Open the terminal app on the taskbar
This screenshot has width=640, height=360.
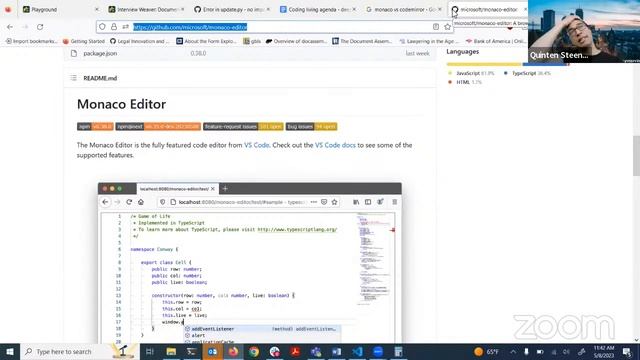191,351
